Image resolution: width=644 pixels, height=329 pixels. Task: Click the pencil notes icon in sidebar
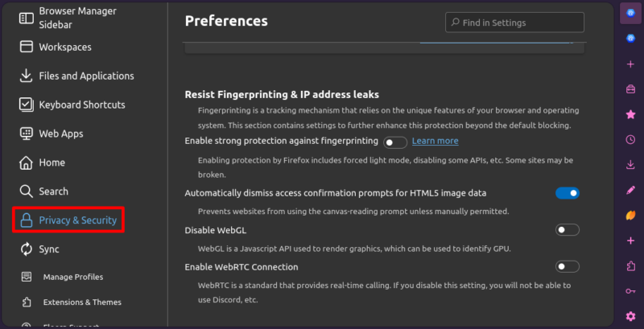pyautogui.click(x=630, y=190)
